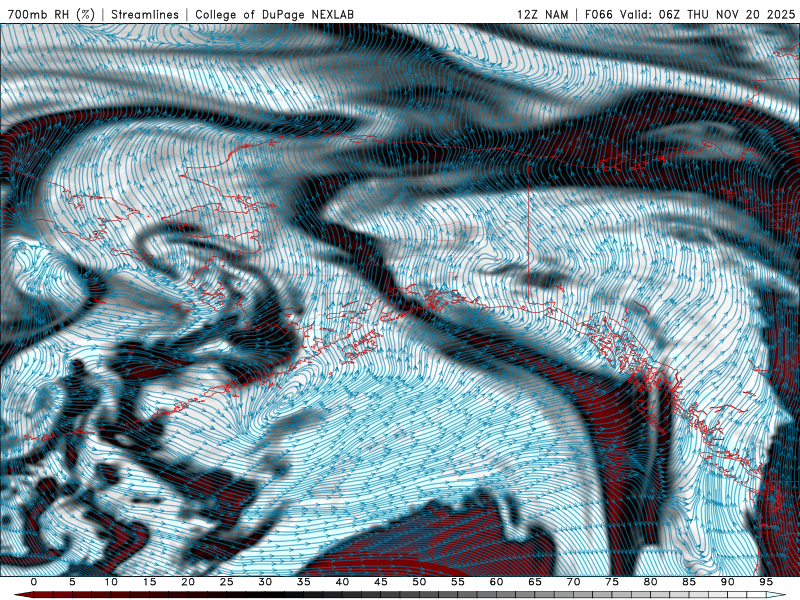Select the "40" color scale label
Viewport: 800px width, 600px height.
(x=342, y=582)
